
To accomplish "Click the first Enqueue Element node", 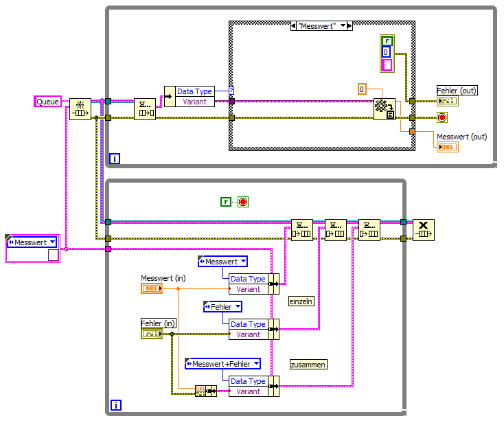I will point(302,230).
